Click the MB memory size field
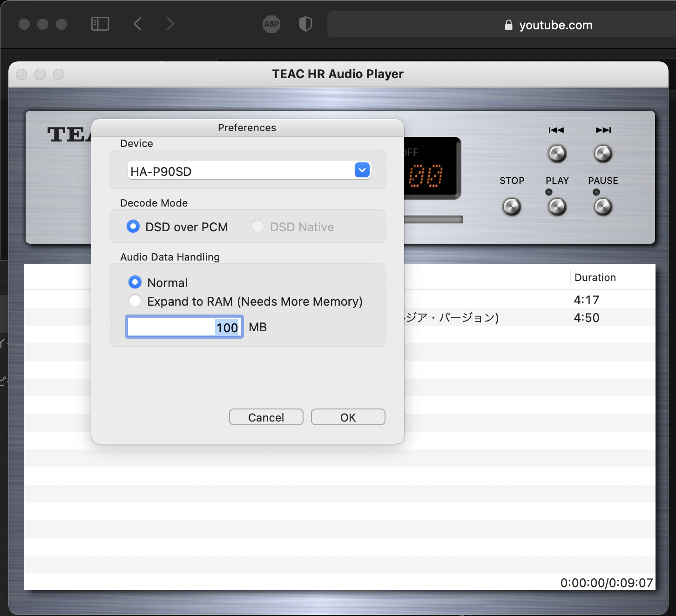This screenshot has height=616, width=676. (184, 327)
